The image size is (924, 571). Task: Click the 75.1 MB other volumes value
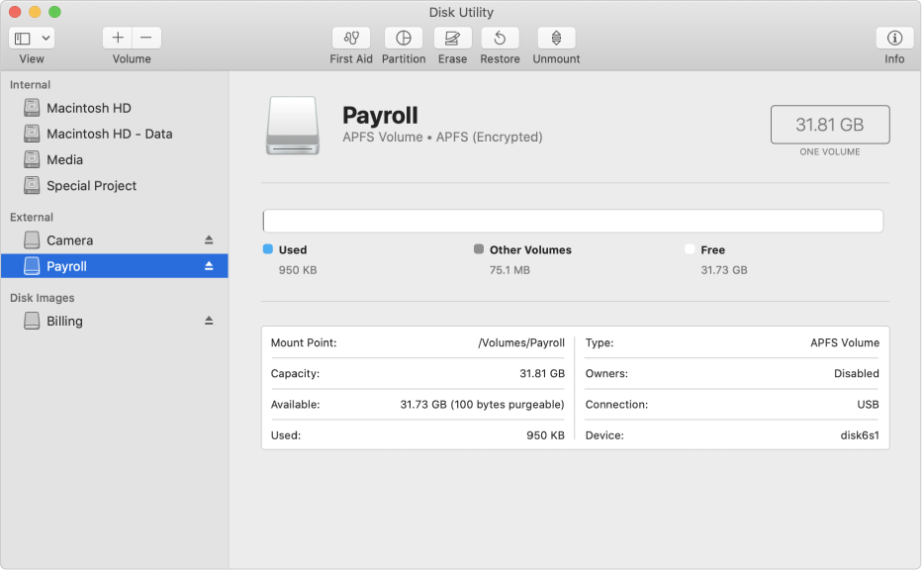click(509, 270)
